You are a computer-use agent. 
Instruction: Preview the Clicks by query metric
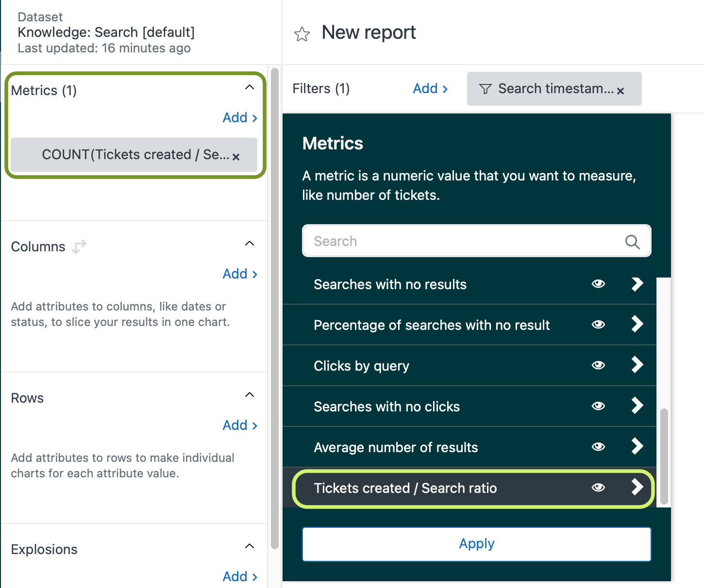click(598, 365)
